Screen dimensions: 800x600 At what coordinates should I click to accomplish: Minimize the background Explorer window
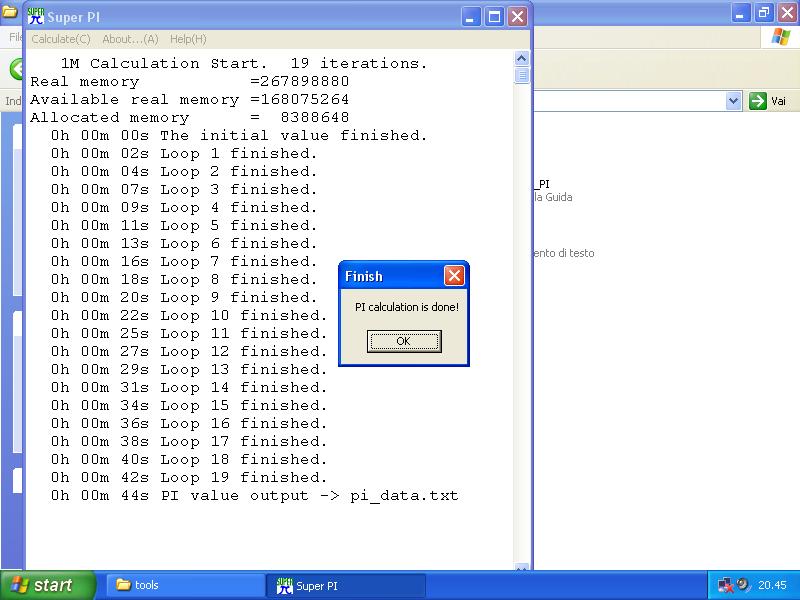(x=740, y=13)
